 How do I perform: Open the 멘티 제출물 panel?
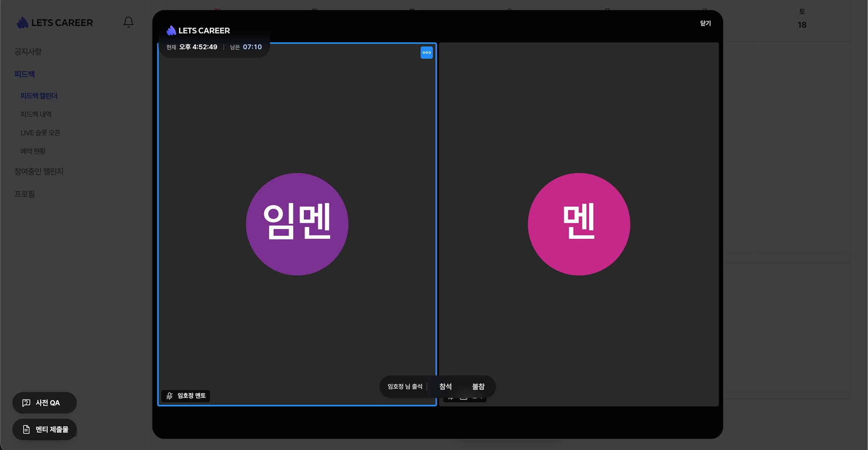tap(45, 430)
